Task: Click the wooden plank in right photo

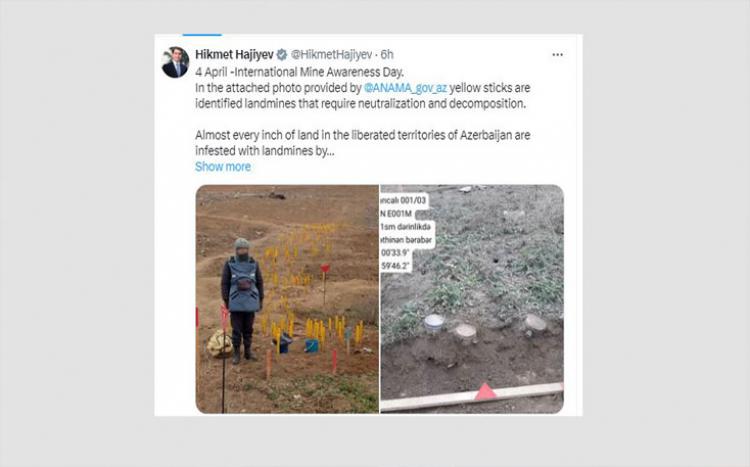Action: coord(472,397)
